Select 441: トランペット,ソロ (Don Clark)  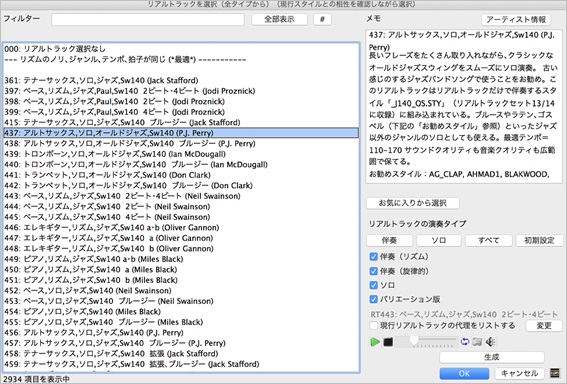click(x=181, y=175)
